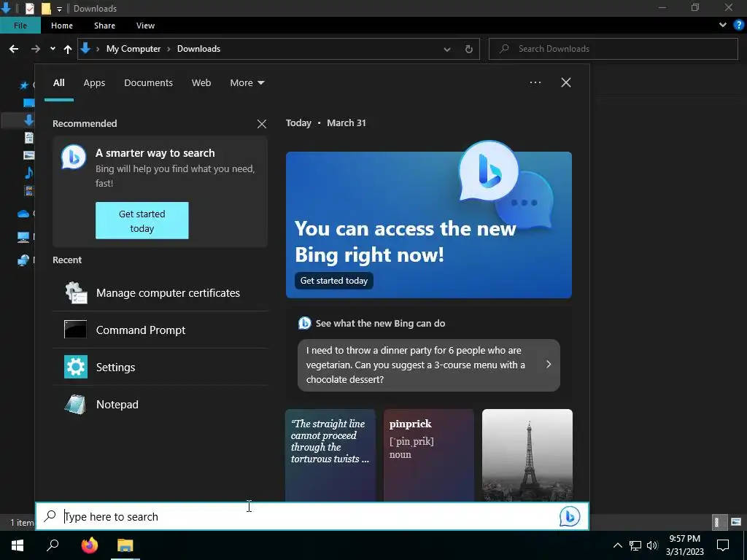The width and height of the screenshot is (747, 560).
Task: Select Network icon in Explorer sidebar
Action: 23,260
